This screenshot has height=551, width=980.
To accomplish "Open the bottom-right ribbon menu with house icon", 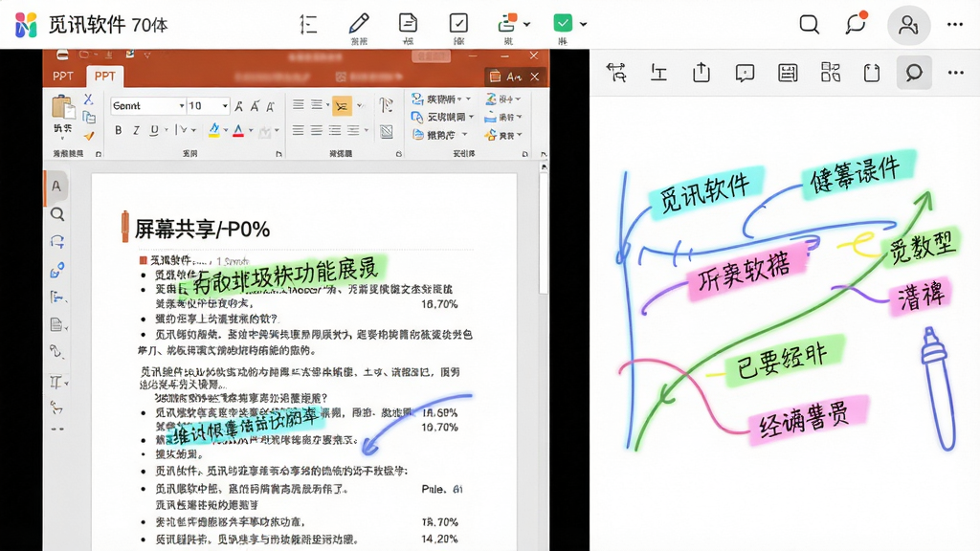I will (503, 135).
